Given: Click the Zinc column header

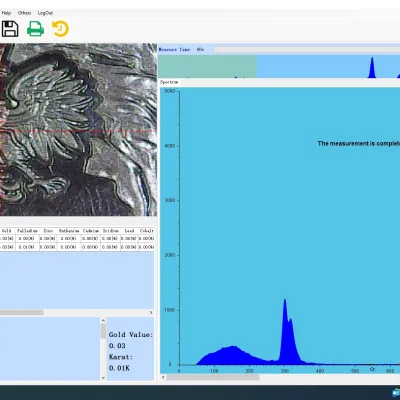Looking at the screenshot, I should (48, 231).
